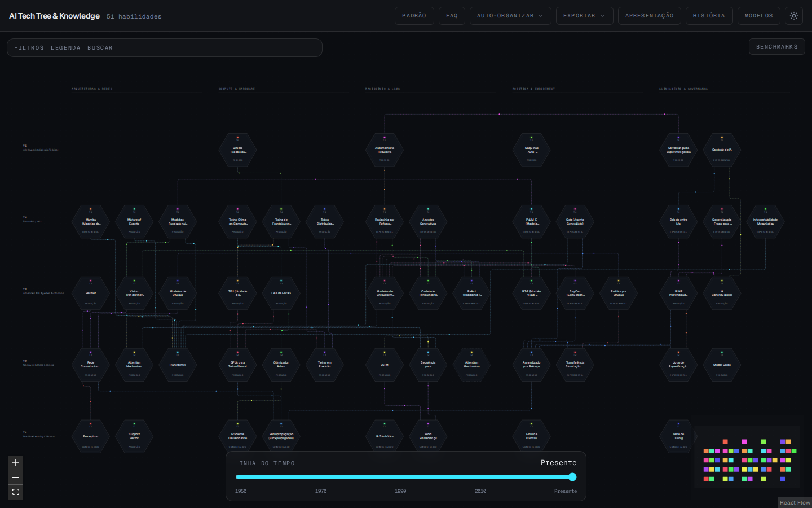Open the Modelos section
The image size is (812, 508).
tap(759, 16)
